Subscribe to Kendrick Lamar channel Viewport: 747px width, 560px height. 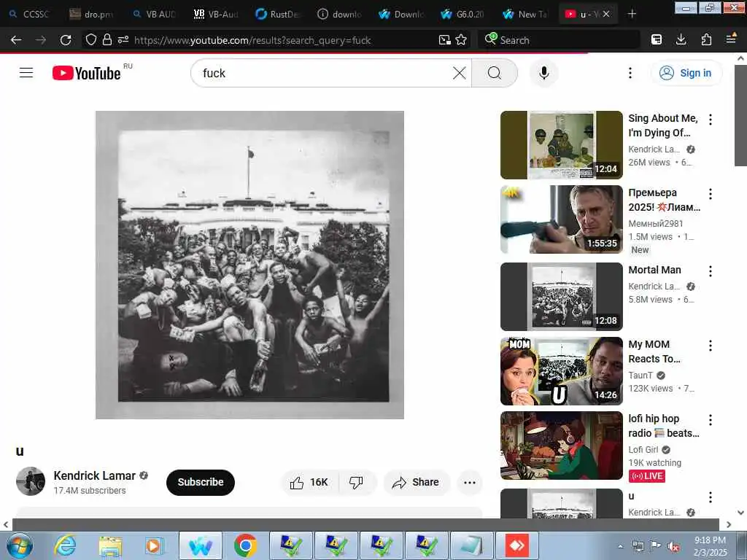click(x=200, y=483)
